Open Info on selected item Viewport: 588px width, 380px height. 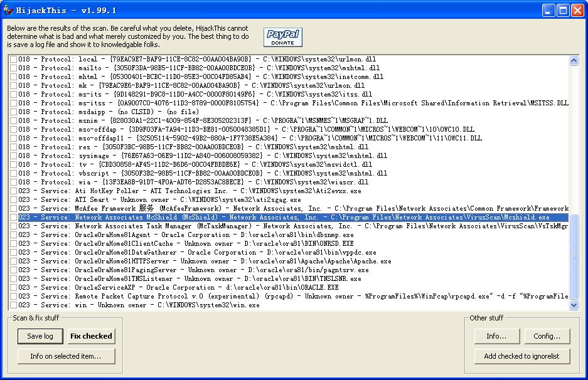pyautogui.click(x=66, y=356)
